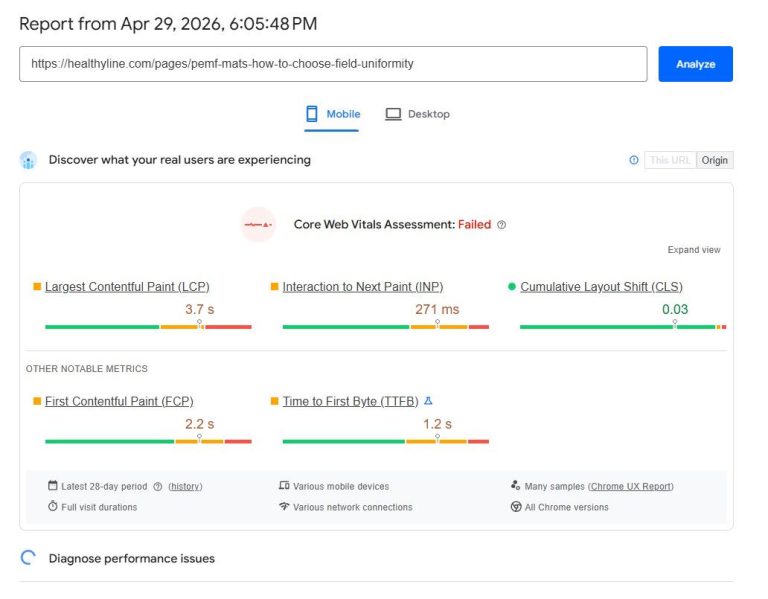Click the blue Analyze button

click(695, 64)
